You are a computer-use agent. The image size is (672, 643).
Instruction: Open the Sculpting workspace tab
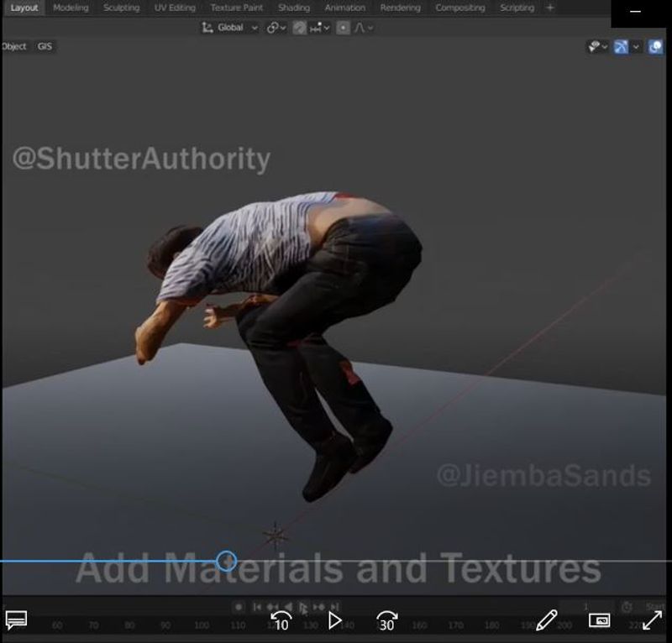pyautogui.click(x=121, y=8)
